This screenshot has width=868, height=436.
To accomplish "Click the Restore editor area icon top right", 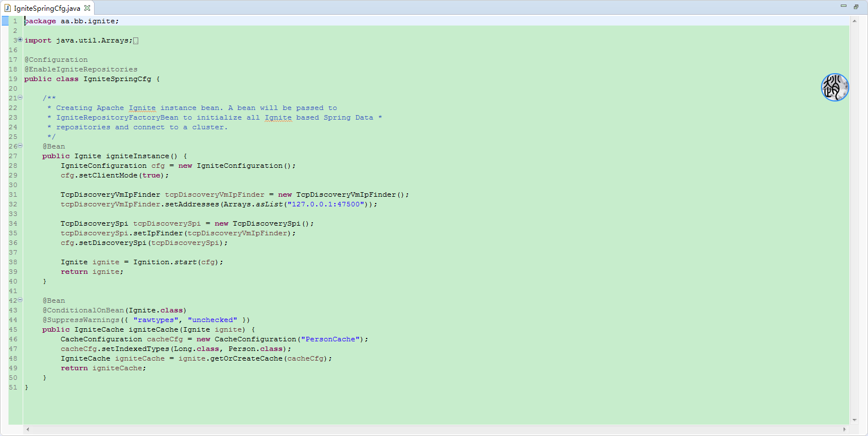I will pyautogui.click(x=856, y=6).
